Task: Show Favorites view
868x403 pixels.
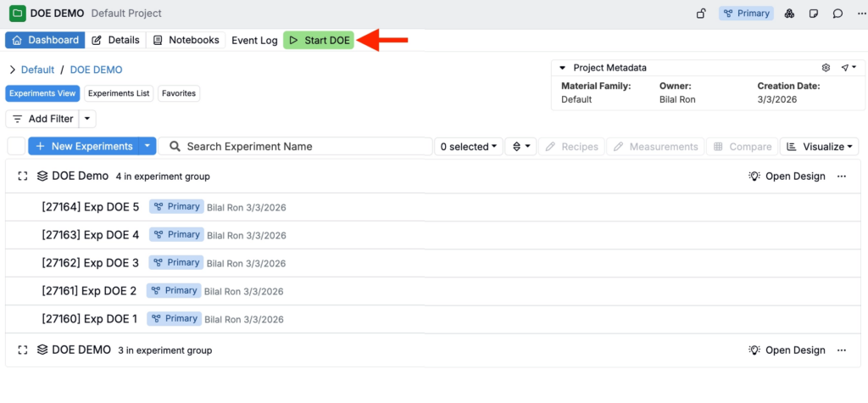Action: pyautogui.click(x=179, y=93)
